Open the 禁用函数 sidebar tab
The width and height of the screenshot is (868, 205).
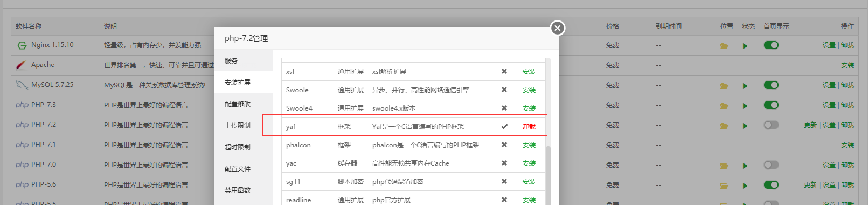pyautogui.click(x=244, y=190)
